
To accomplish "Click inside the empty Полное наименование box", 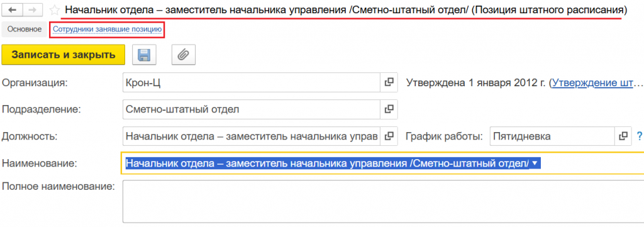I will [383, 202].
